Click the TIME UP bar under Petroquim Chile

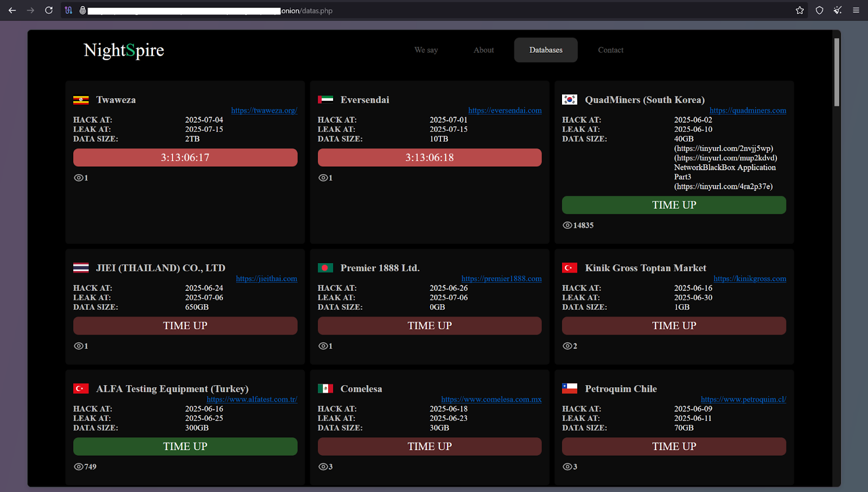click(x=674, y=446)
